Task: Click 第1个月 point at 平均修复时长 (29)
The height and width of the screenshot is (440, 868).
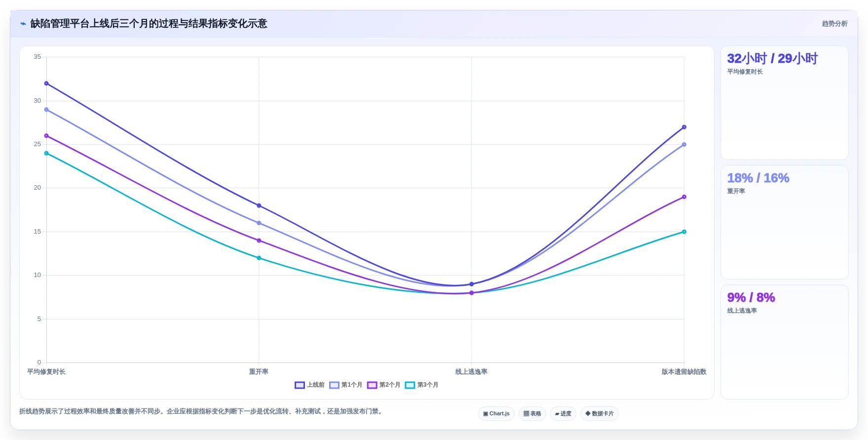Action: (46, 110)
